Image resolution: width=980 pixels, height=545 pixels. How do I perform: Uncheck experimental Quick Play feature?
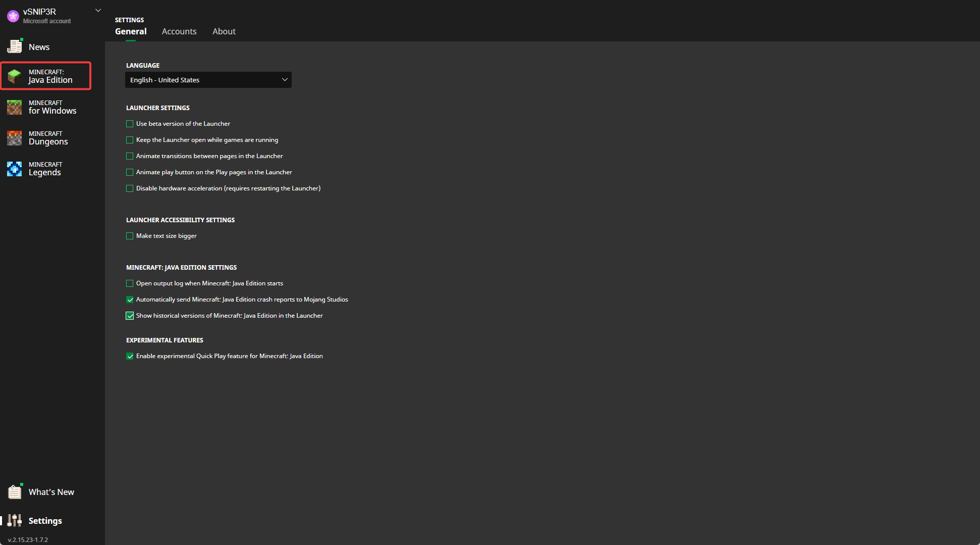click(x=130, y=356)
